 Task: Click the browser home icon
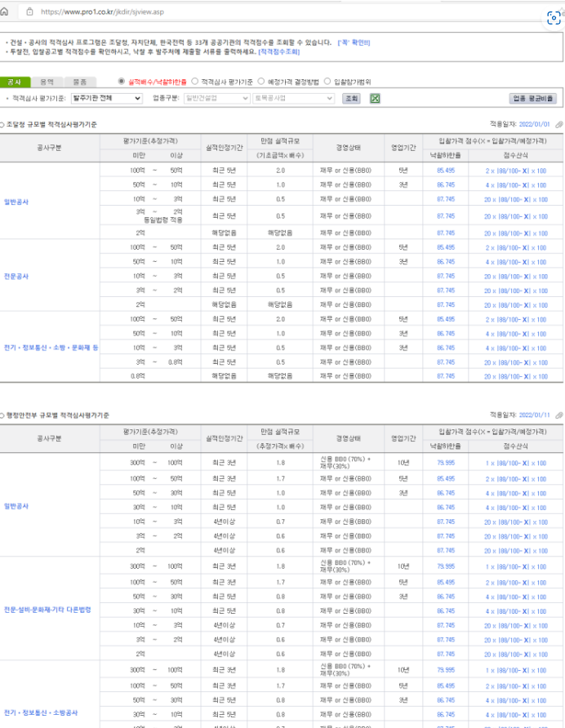click(4, 11)
